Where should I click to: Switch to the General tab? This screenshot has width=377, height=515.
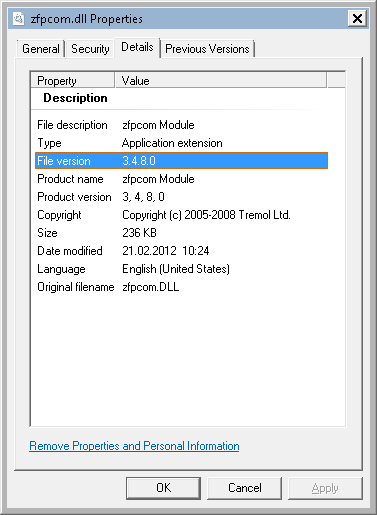click(40, 49)
